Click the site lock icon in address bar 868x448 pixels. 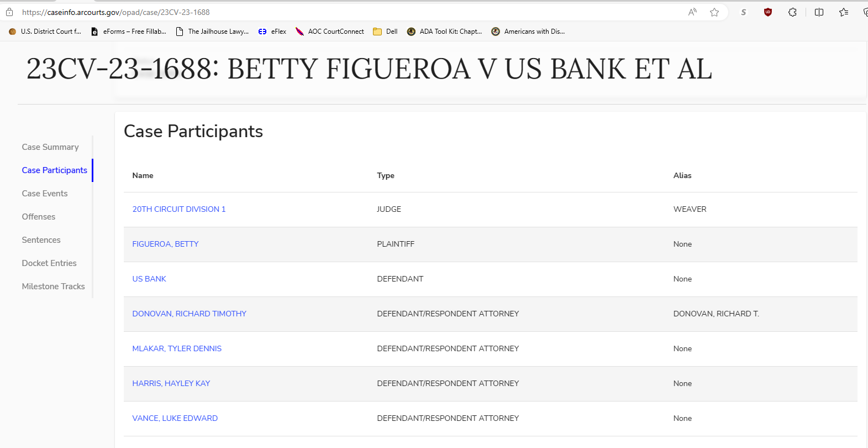tap(9, 12)
